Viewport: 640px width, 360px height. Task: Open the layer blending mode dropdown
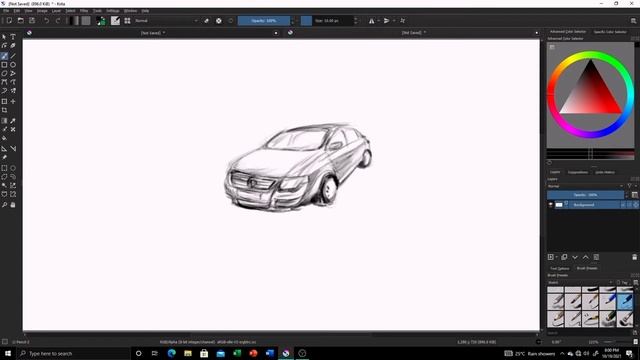[586, 186]
